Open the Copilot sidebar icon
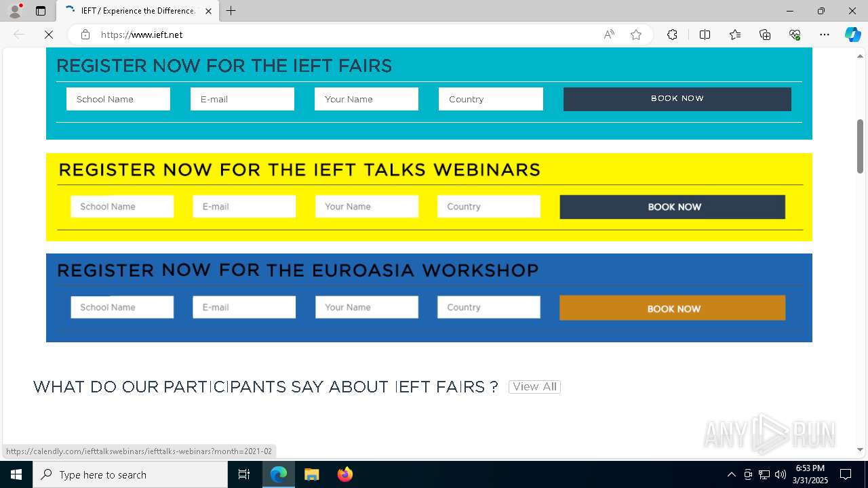868x488 pixels. point(852,35)
